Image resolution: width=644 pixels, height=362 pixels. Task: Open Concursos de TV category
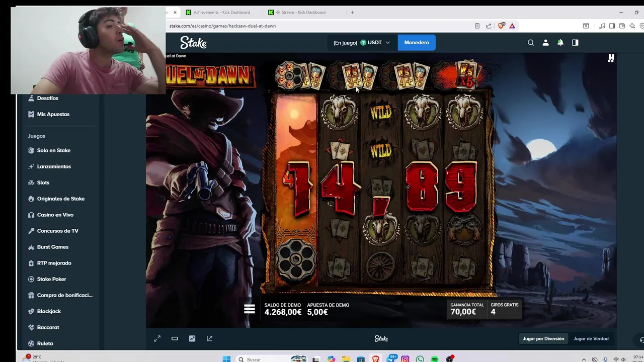(58, 231)
